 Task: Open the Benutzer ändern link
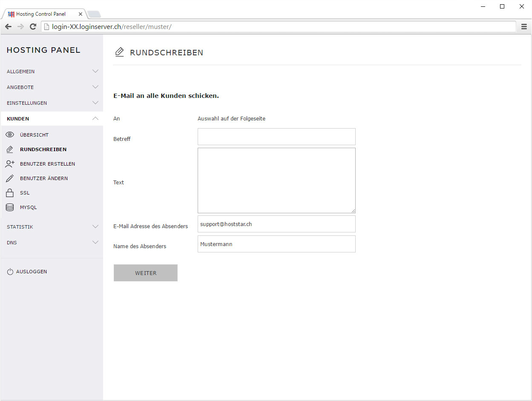point(44,178)
